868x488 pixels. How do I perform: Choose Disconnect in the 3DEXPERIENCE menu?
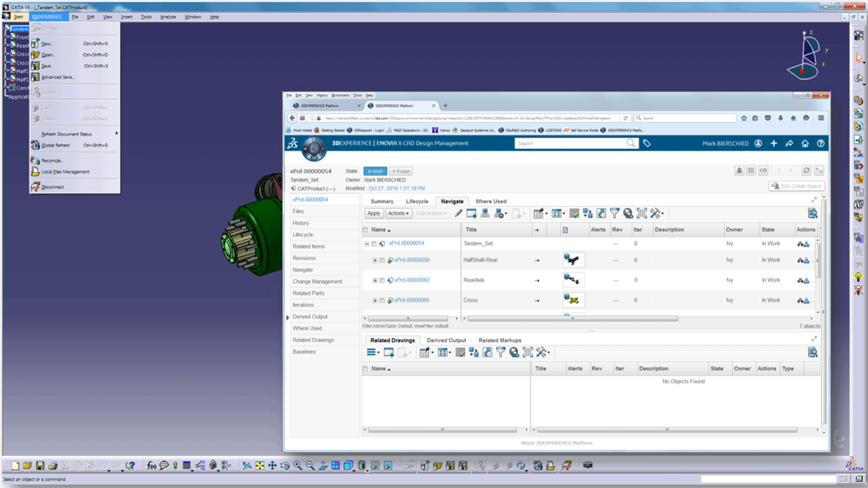pos(52,187)
